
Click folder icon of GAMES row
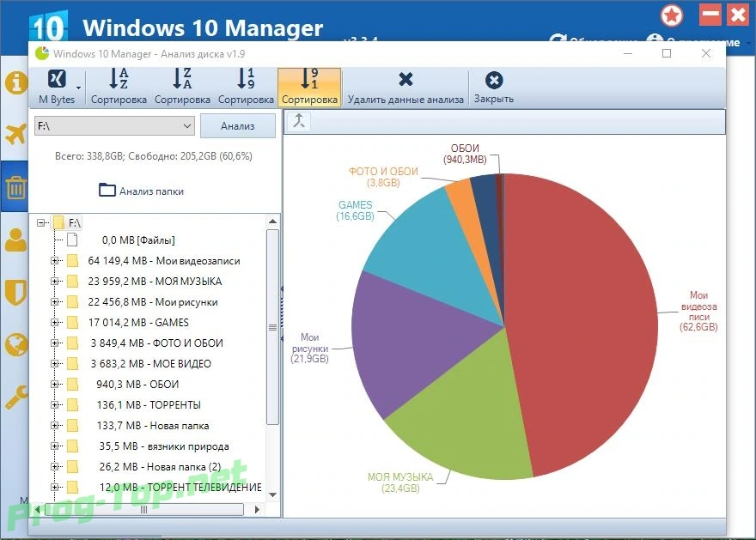pyautogui.click(x=72, y=323)
